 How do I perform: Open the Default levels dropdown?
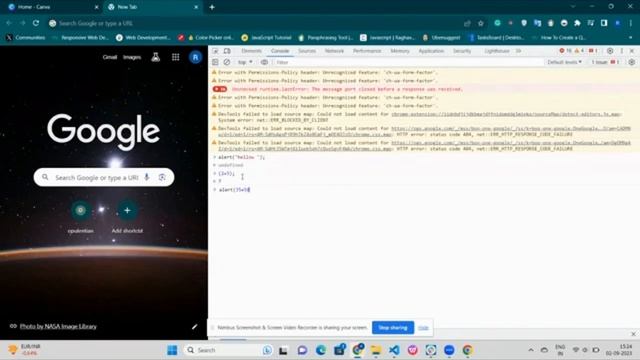point(564,62)
